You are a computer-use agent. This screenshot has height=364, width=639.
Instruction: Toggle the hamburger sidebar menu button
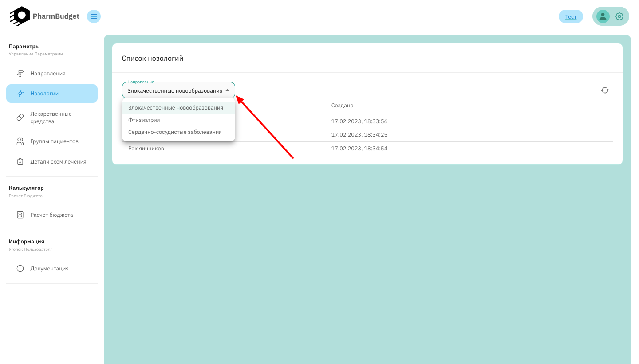coord(94,16)
